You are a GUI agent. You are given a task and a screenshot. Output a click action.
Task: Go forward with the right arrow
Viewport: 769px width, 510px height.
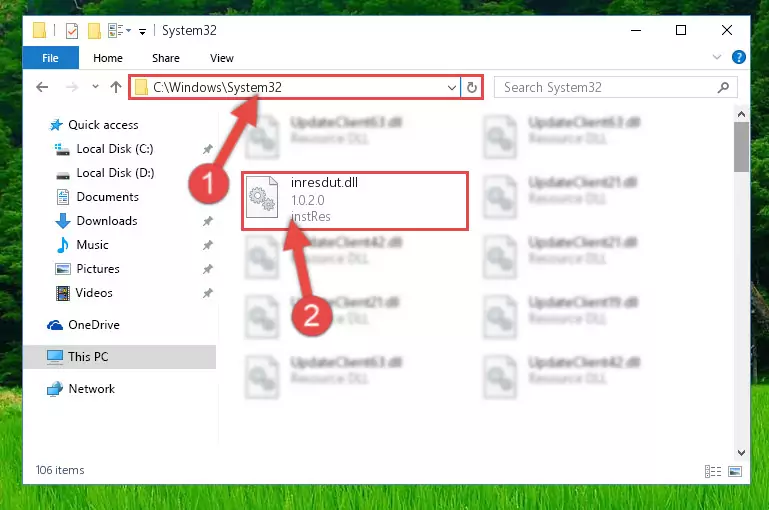coord(72,87)
